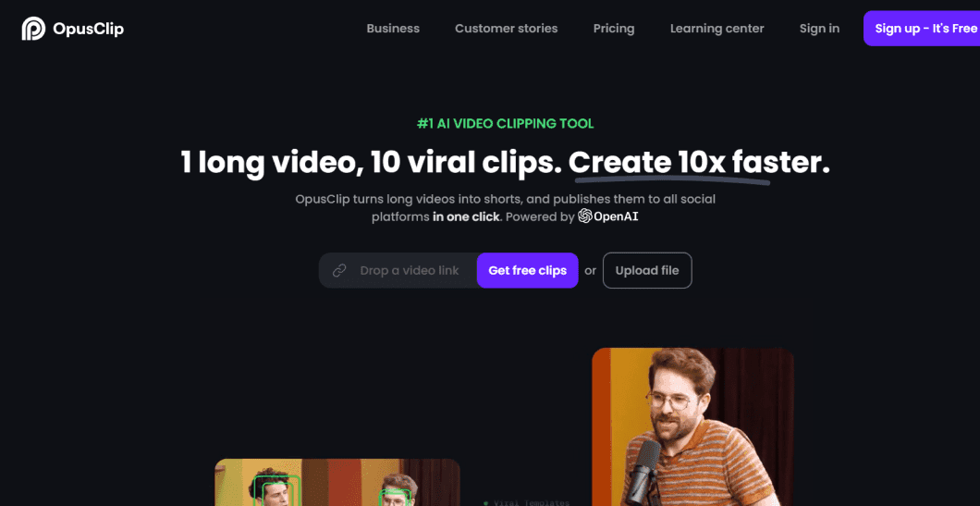
Task: Open the man with microphone video thumbnail
Action: tap(692, 427)
